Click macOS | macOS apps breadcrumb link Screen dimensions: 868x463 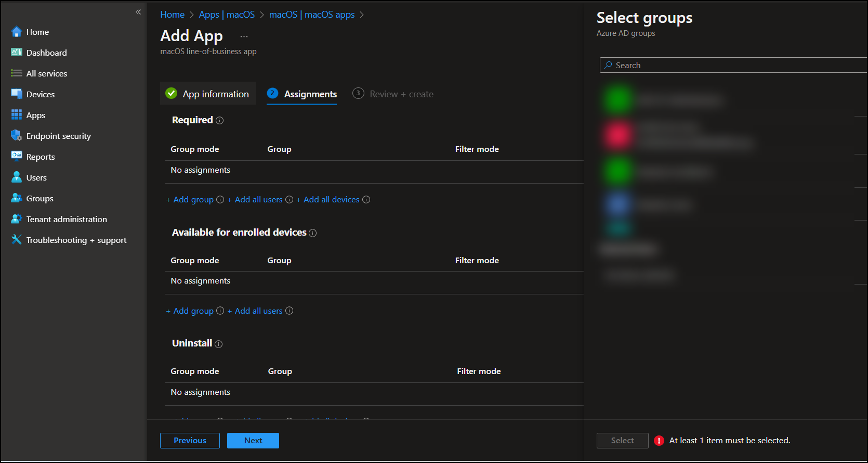click(x=312, y=15)
